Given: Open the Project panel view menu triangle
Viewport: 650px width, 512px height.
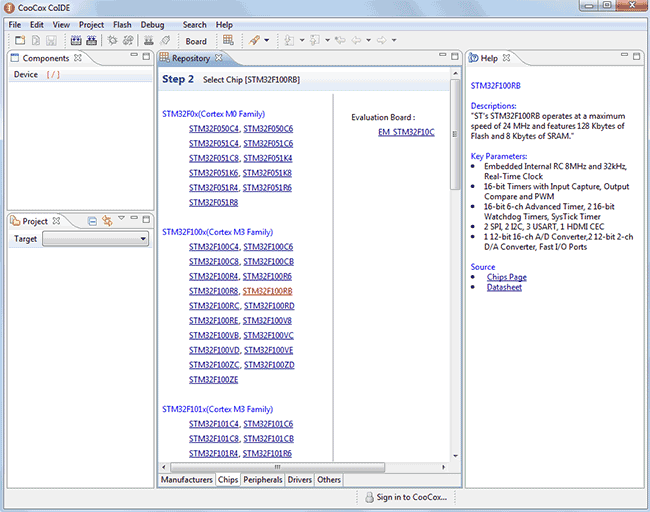Looking at the screenshot, I should pyautogui.click(x=121, y=218).
